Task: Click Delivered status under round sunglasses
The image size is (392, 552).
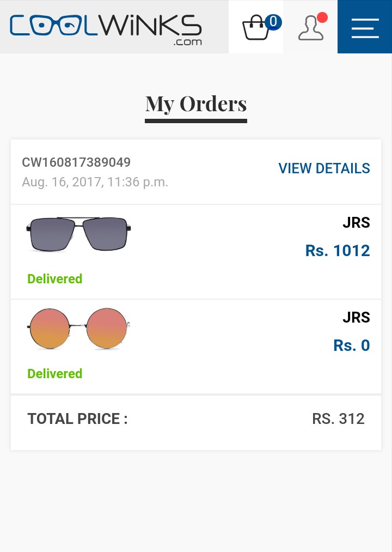Action: [55, 373]
